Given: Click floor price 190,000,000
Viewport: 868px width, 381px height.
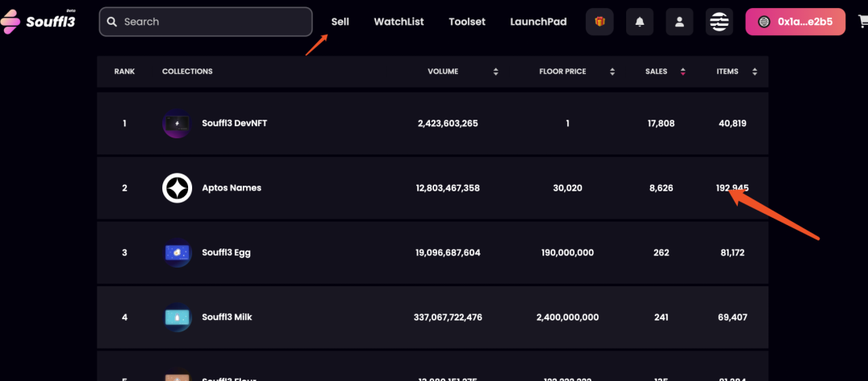Looking at the screenshot, I should [567, 252].
